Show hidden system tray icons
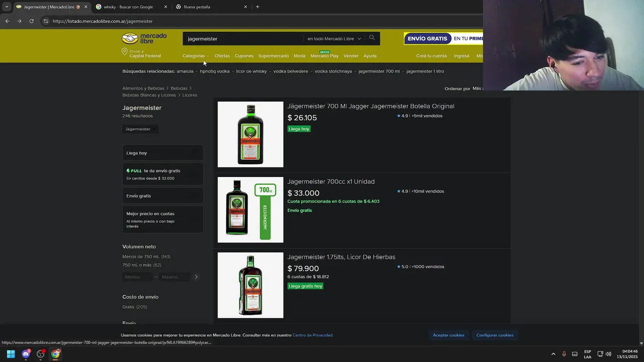This screenshot has width=644, height=362. [553, 354]
